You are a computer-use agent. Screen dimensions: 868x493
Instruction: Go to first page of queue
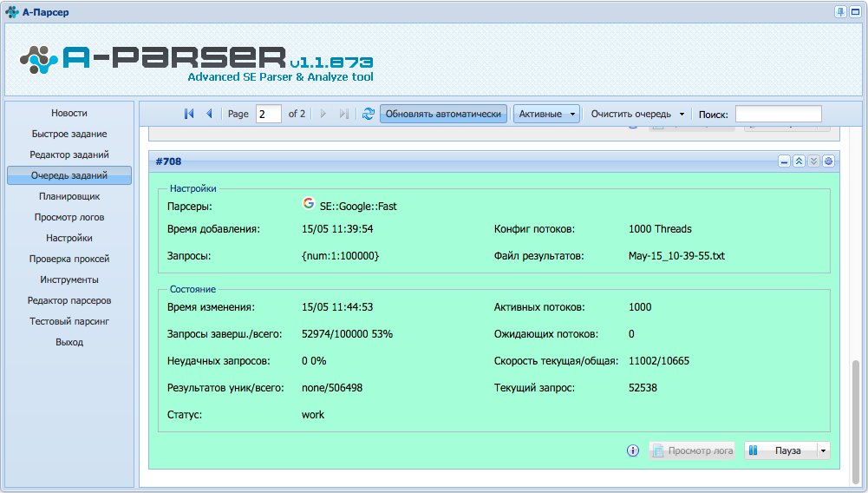tap(189, 114)
